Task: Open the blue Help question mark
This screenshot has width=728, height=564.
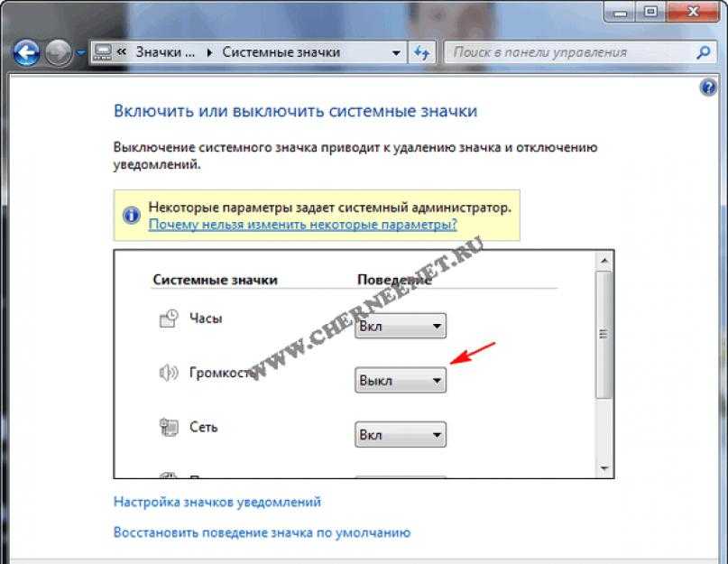Action: coord(708,87)
